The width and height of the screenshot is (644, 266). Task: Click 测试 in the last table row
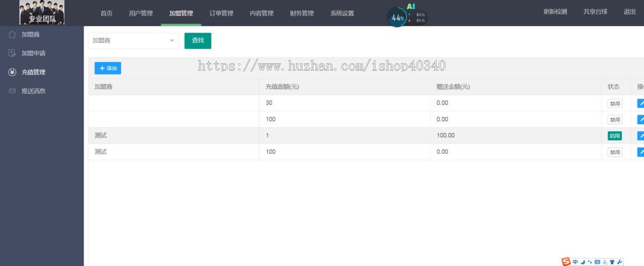click(100, 152)
